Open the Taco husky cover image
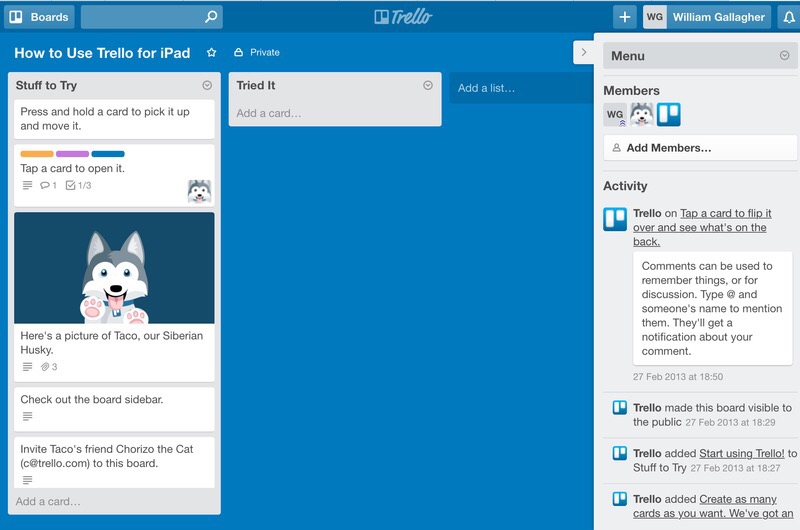Image resolution: width=800 pixels, height=530 pixels. pos(114,268)
